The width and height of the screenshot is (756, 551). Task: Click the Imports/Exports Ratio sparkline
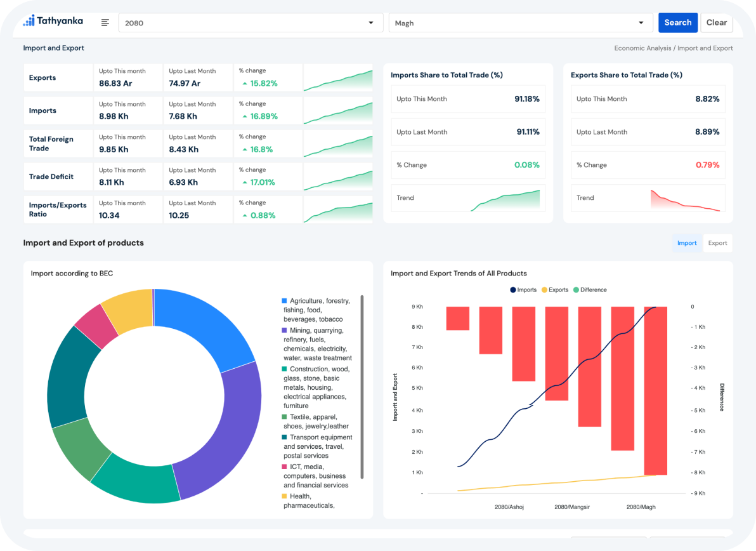[337, 210]
